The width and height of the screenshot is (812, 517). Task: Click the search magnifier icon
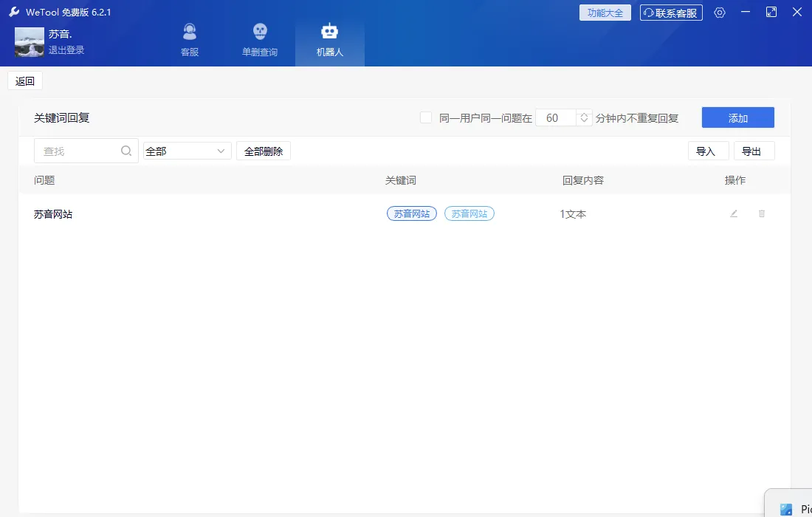click(126, 151)
